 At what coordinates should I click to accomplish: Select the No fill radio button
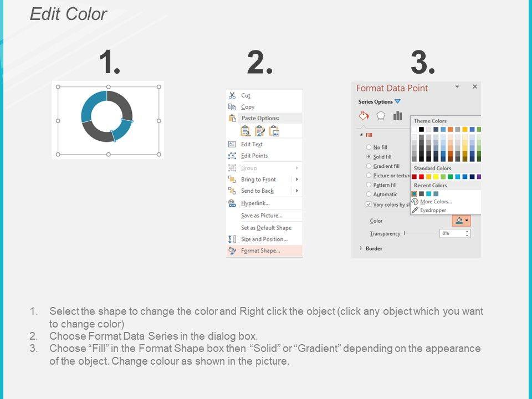coord(369,147)
